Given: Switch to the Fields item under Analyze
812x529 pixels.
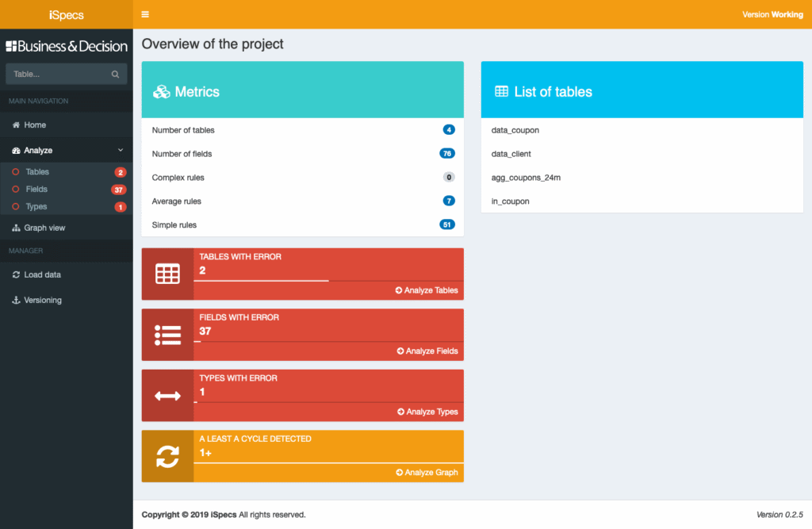Looking at the screenshot, I should click(36, 189).
